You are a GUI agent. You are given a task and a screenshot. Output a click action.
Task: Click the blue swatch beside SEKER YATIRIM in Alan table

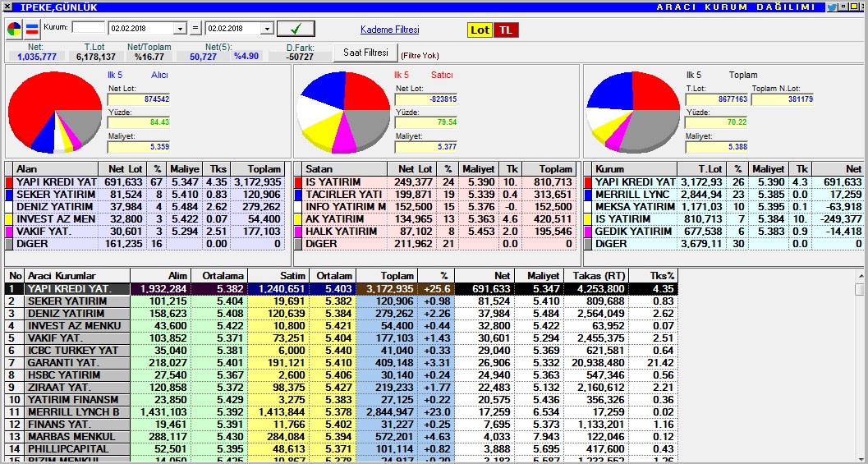pyautogui.click(x=9, y=195)
